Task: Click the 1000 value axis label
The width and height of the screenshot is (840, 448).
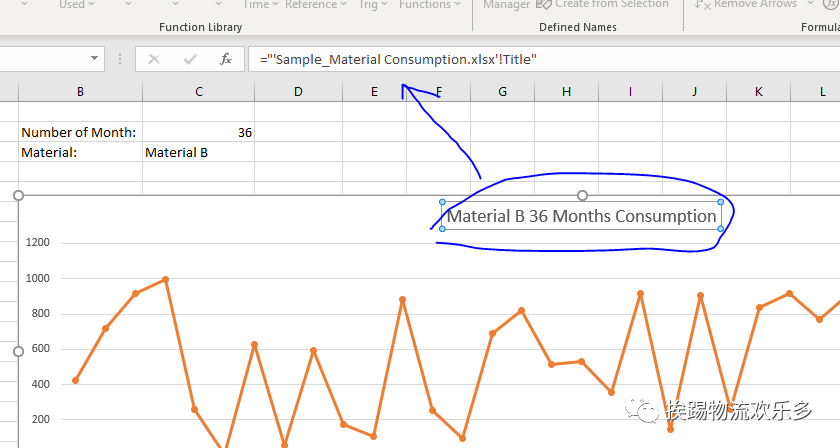Action: (38, 278)
